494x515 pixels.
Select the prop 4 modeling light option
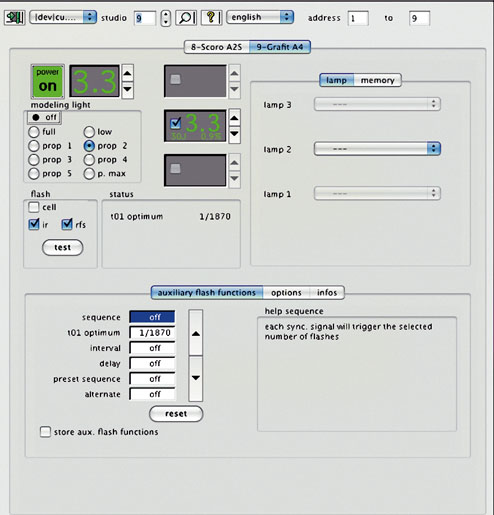pos(89,160)
